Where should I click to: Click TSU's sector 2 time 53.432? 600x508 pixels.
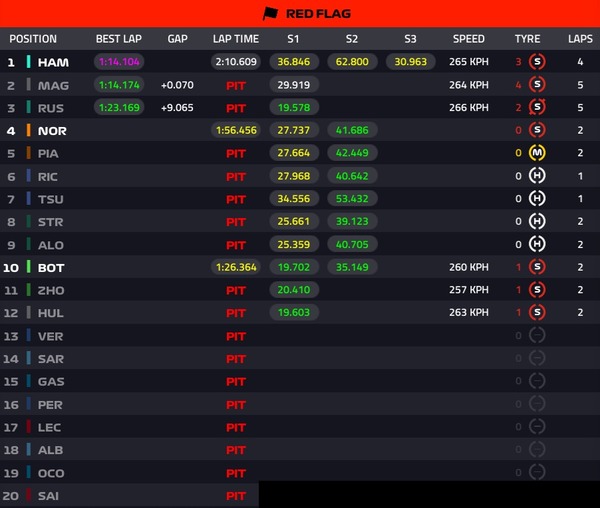pos(352,199)
